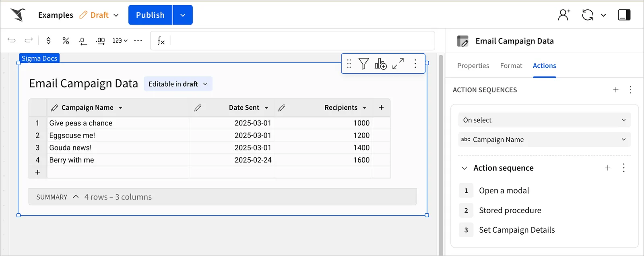Click the refresh data icon
Screen dimensions: 644x256
(588, 15)
